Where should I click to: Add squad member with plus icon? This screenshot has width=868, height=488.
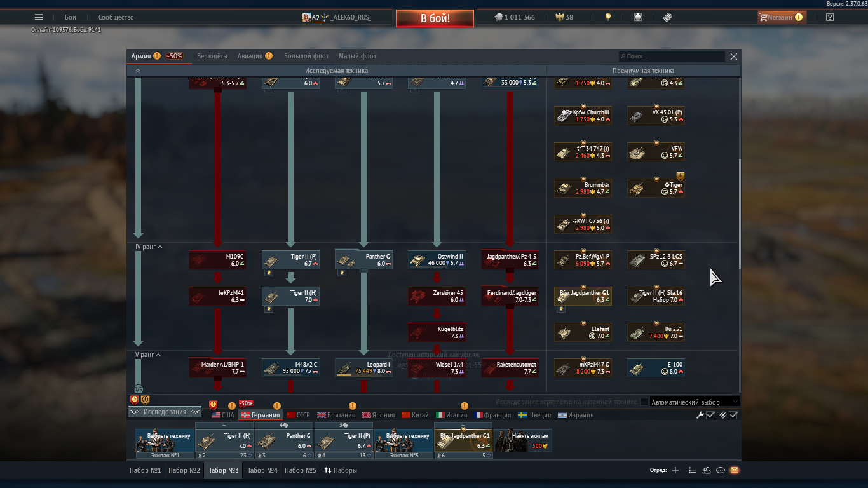coord(675,471)
